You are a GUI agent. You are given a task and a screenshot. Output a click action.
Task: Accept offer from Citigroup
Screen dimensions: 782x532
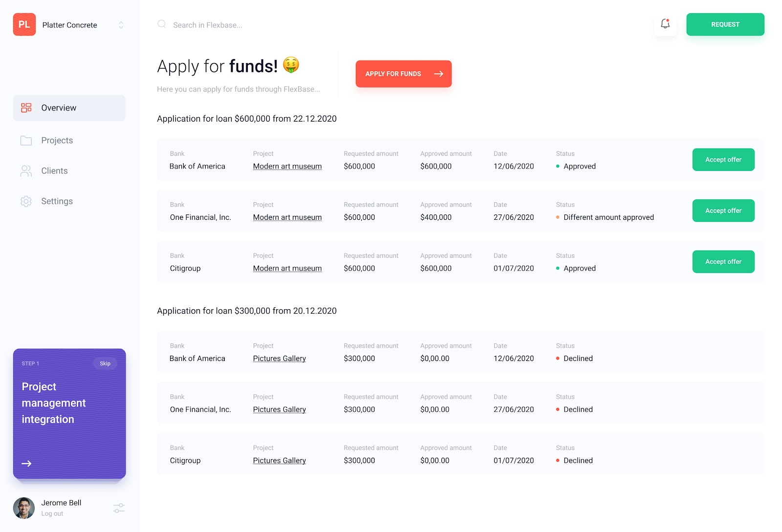(723, 262)
